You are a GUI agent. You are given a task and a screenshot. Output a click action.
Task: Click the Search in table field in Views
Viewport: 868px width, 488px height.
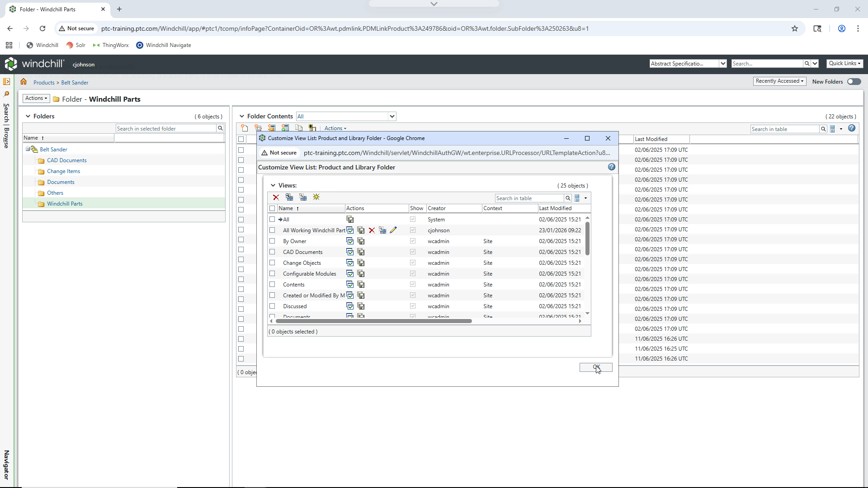[x=529, y=198]
